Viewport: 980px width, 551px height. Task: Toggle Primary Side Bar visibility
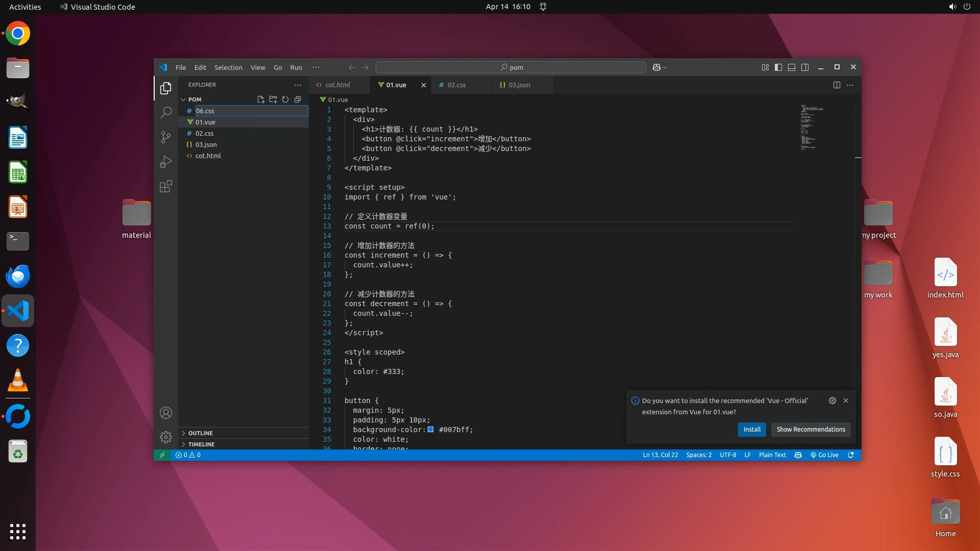[x=778, y=67]
